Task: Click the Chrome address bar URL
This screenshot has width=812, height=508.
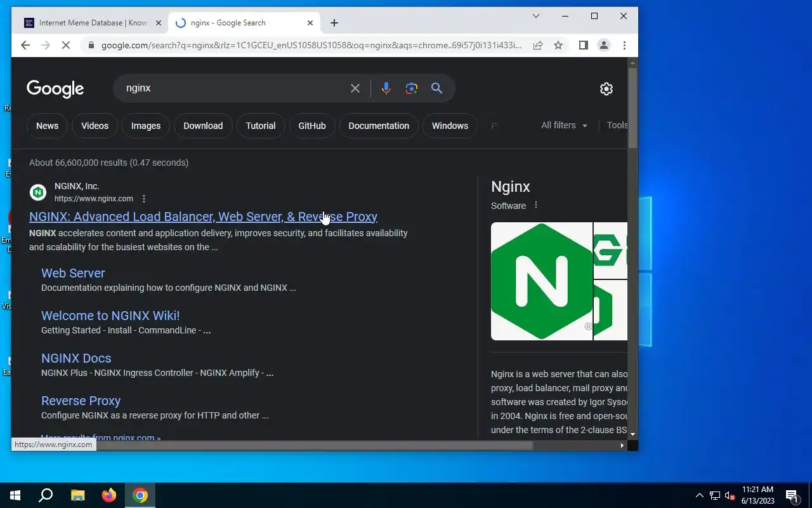Action: tap(311, 45)
